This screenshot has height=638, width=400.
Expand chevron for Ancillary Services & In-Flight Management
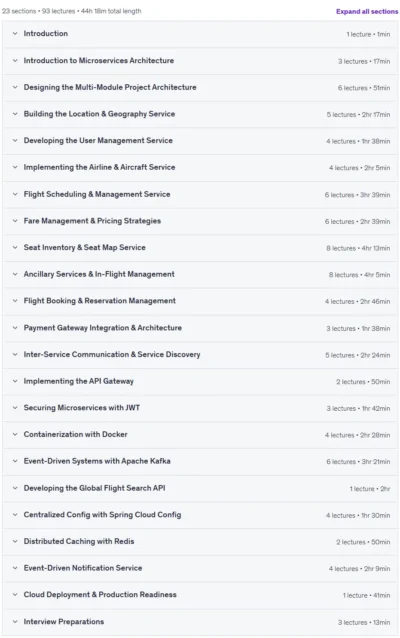tap(15, 274)
